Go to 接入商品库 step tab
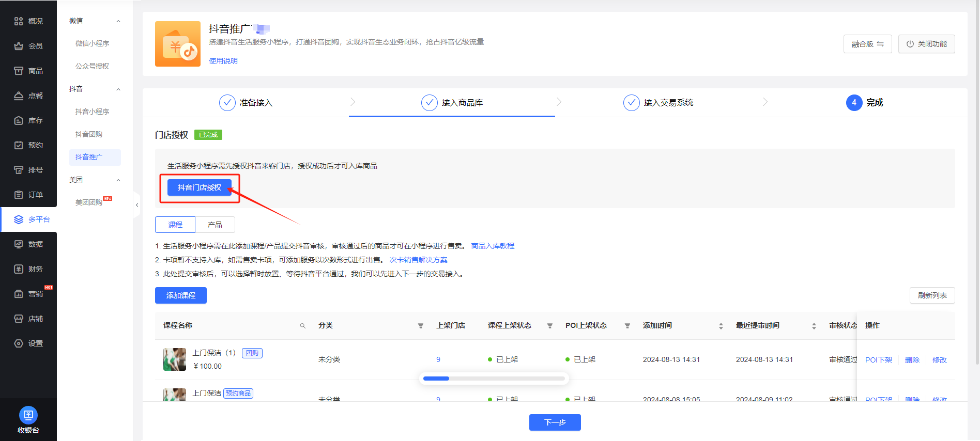This screenshot has width=980, height=441. [452, 103]
